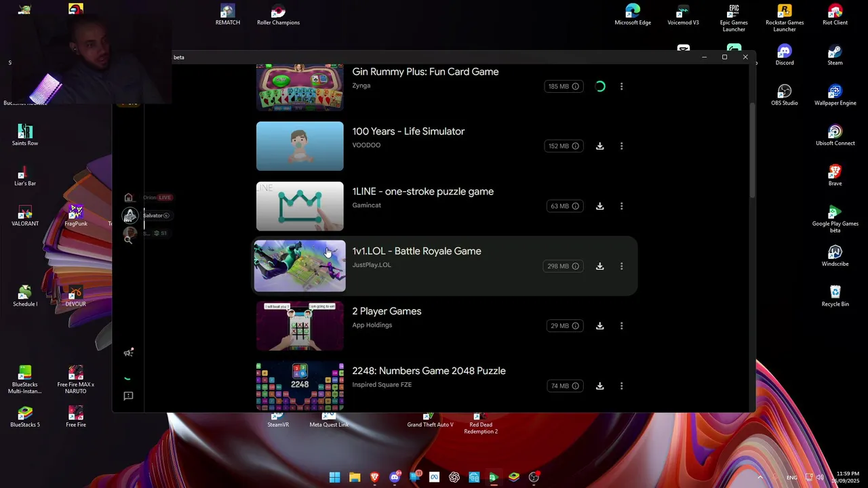Image resolution: width=868 pixels, height=488 pixels.
Task: Open File Explorer from the taskbar
Action: point(355,477)
